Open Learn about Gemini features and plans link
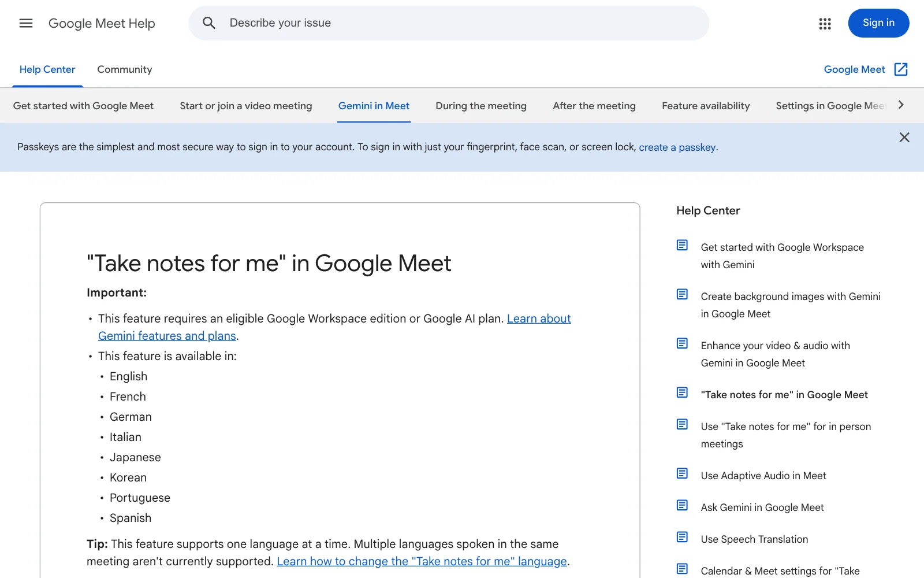Screen dimensions: 924x578 [x=334, y=327]
